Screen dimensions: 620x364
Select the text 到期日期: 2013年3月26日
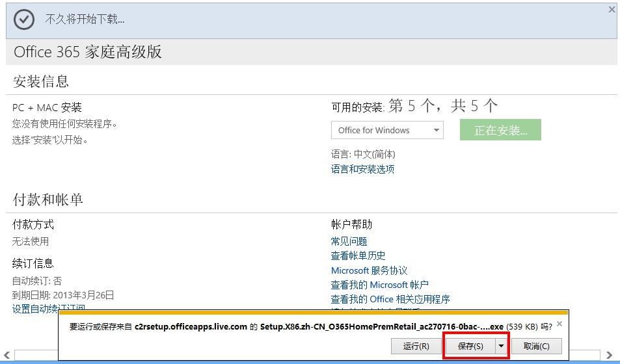click(x=63, y=295)
